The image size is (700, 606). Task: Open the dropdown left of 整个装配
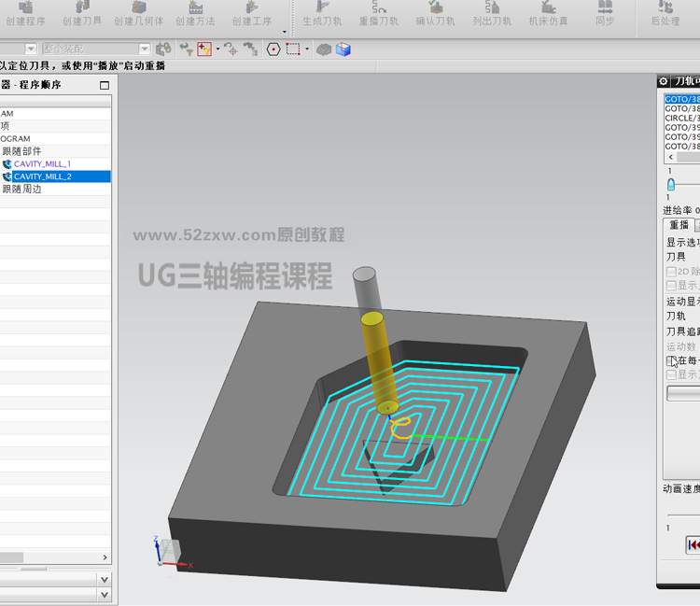[31, 49]
